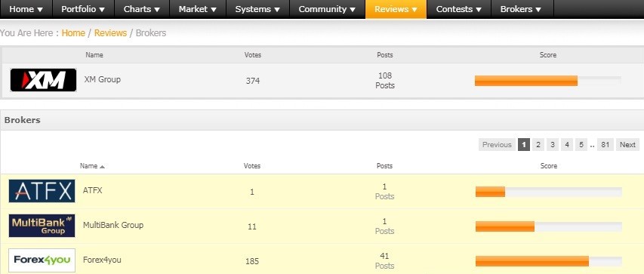Open the MultiBank Group logo
The image size is (644, 274).
point(42,226)
